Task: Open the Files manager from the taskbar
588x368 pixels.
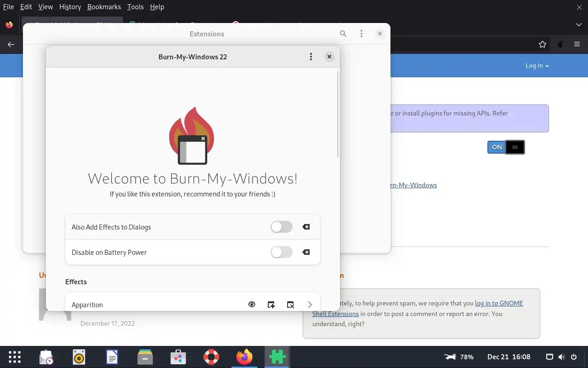Action: 145,357
